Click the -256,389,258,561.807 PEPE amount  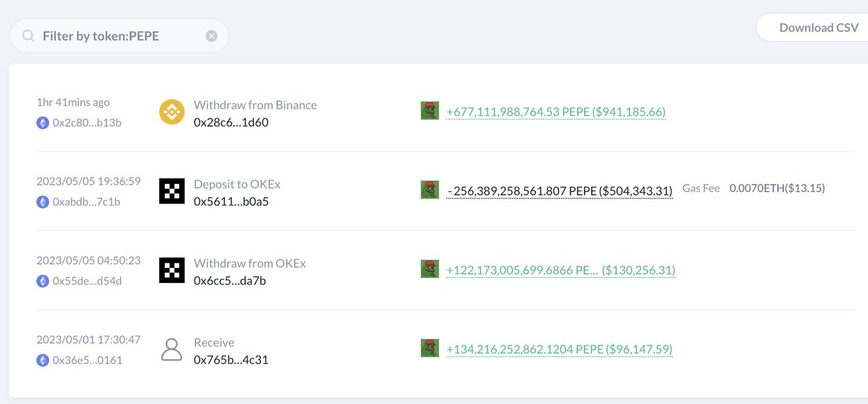[x=560, y=191]
